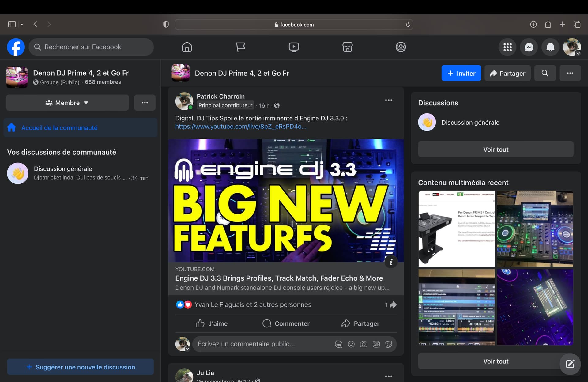The image size is (588, 382).
Task: Open the Prime 4 stand product photo
Action: click(456, 229)
